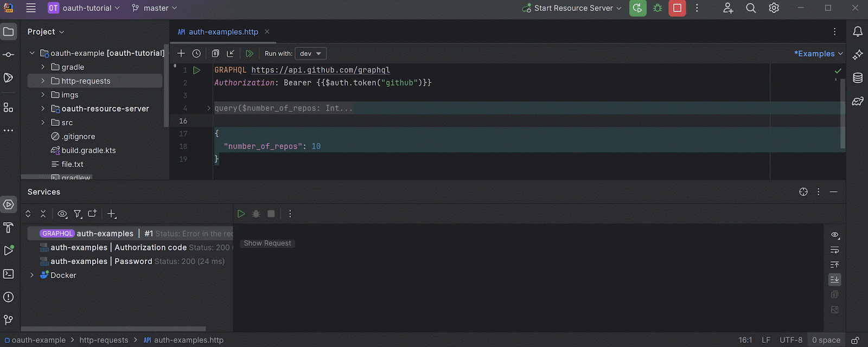Run all requests in the file
Viewport: 868px width, 347px height.
(x=250, y=54)
